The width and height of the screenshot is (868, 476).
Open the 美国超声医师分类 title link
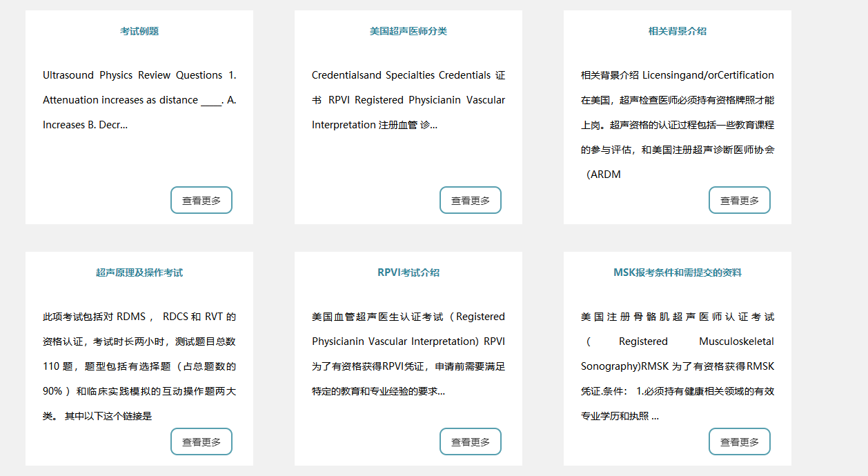(408, 31)
